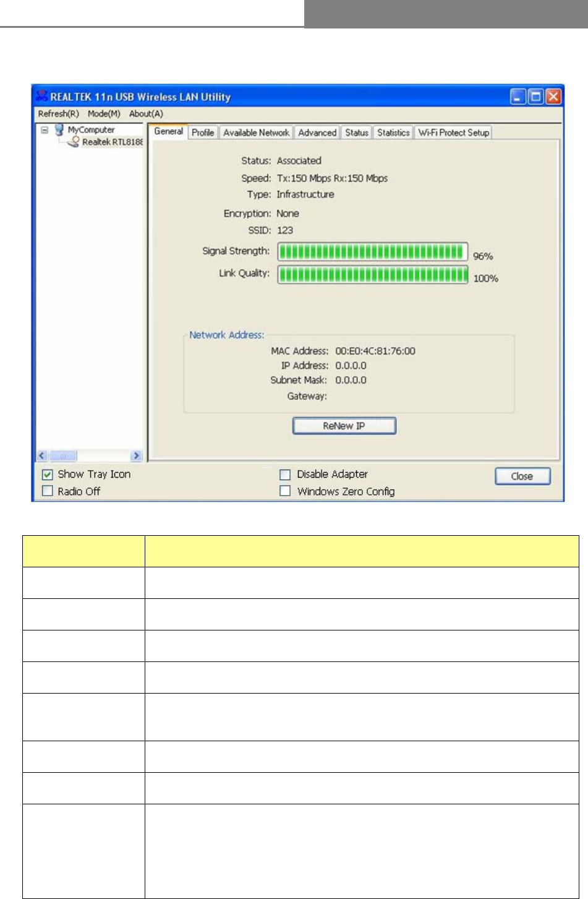
Task: Minimize the Wireless LAN Utility window
Action: point(518,97)
